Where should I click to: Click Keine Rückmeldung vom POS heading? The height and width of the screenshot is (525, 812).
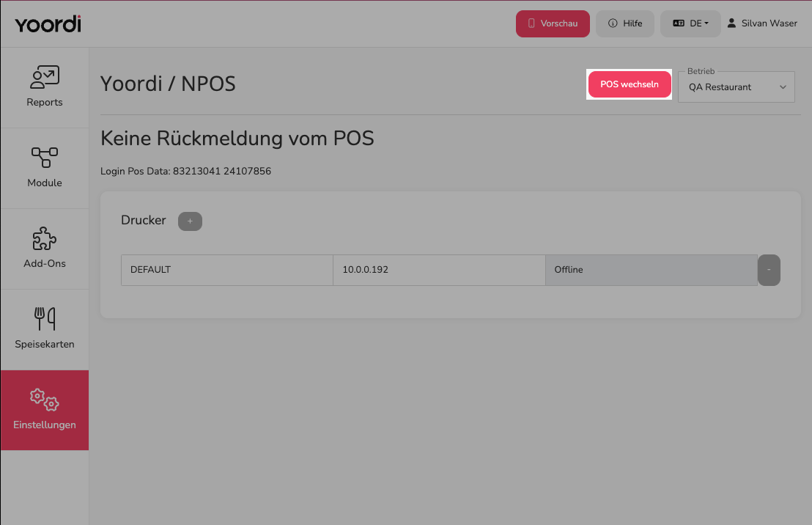click(x=237, y=139)
